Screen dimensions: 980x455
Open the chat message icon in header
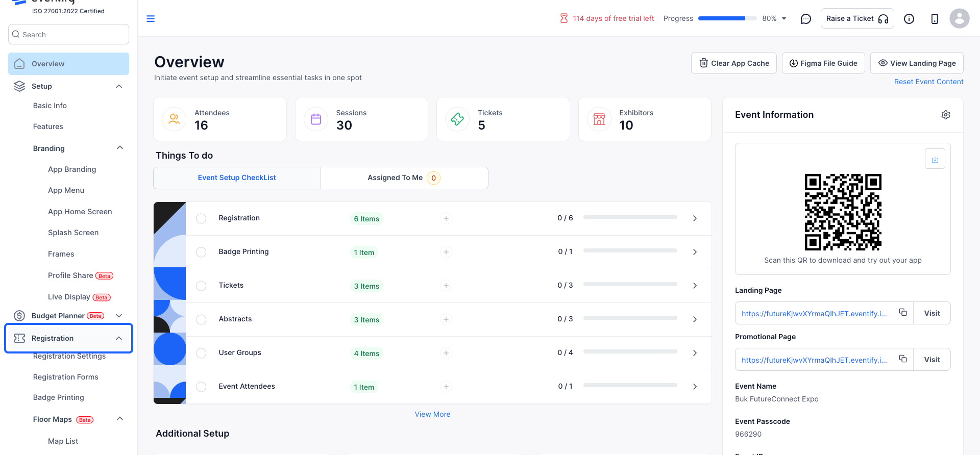806,19
